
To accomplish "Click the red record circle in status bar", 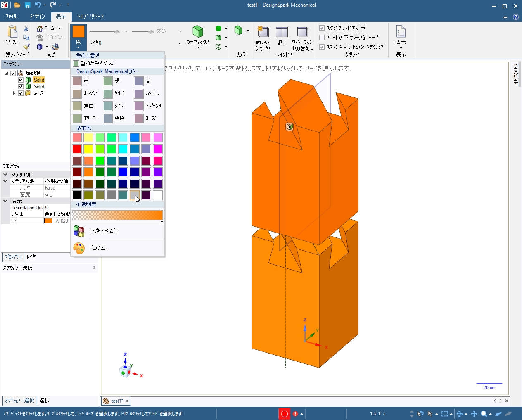I will point(284,414).
